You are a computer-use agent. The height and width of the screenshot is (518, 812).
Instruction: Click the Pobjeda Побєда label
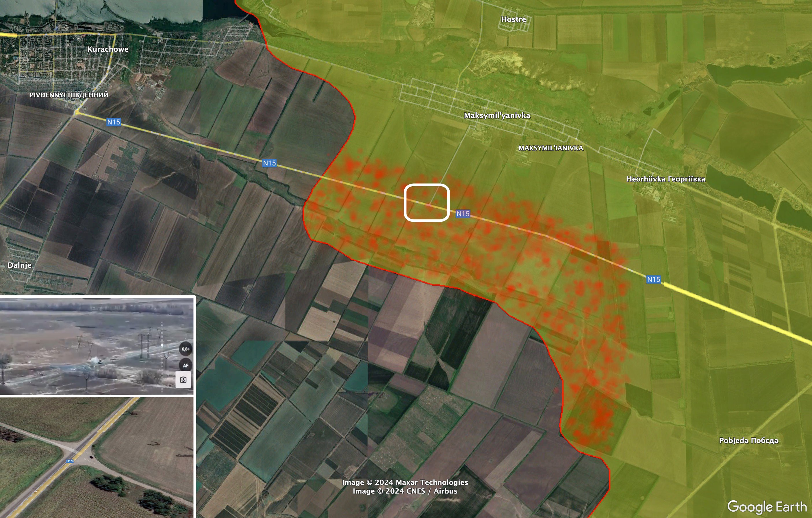pos(749,441)
